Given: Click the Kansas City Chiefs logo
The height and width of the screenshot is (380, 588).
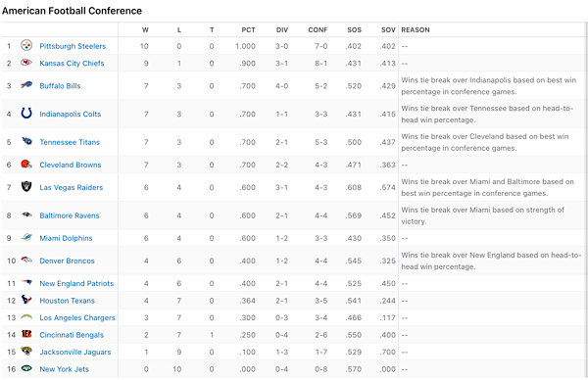Looking at the screenshot, I should tap(26, 63).
